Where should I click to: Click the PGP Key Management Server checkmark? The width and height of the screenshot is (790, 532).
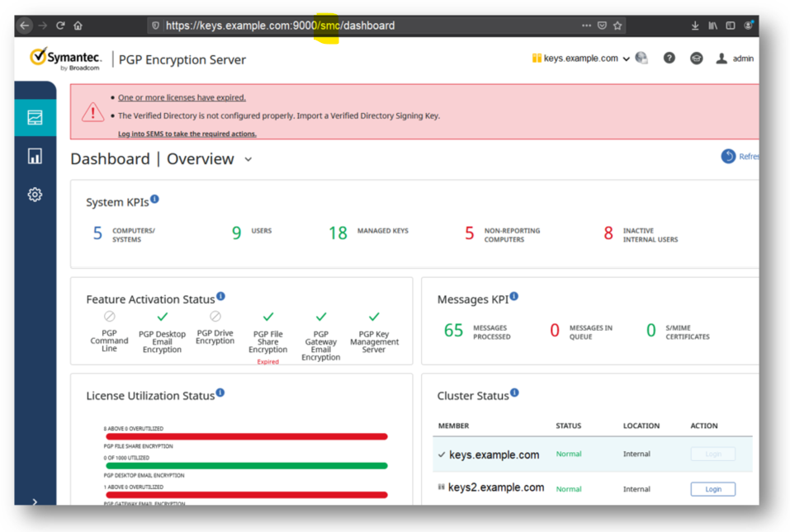click(x=374, y=317)
